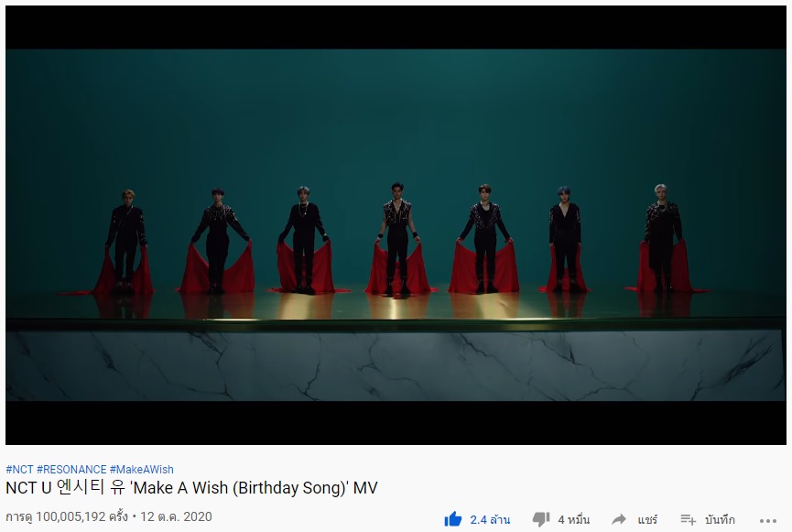The width and height of the screenshot is (792, 532).
Task: Open the #NCT hashtag link
Action: tap(19, 470)
